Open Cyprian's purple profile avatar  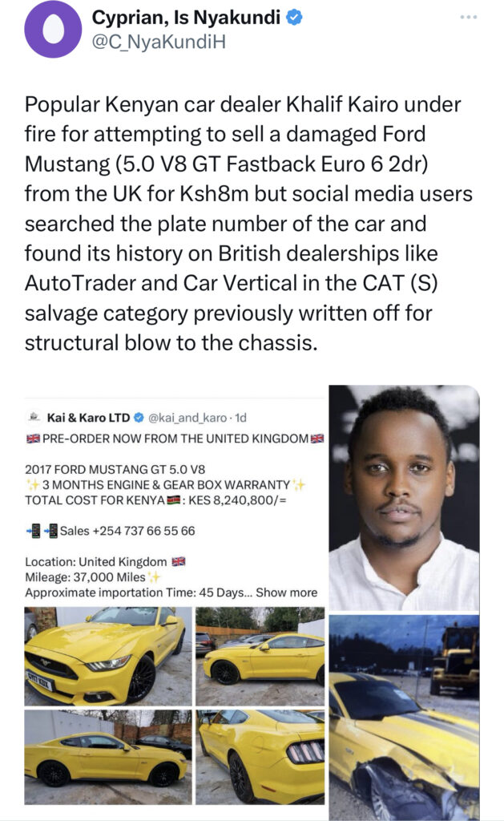coord(54,33)
